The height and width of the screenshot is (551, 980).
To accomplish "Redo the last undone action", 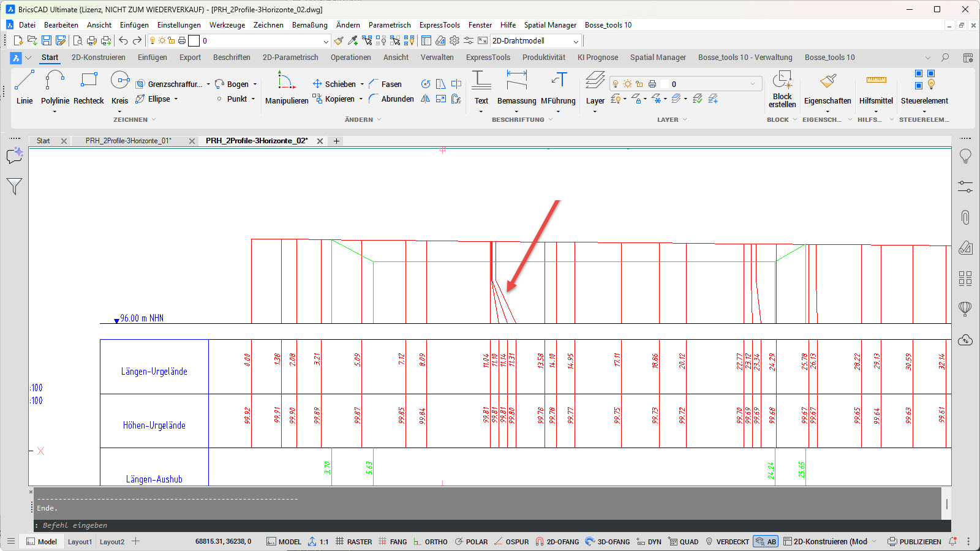I will pos(137,41).
